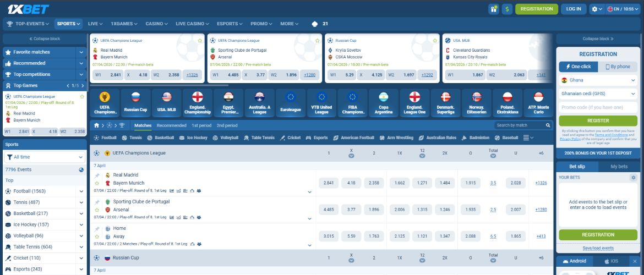Switch to the My bets tab
Screen dimensions: 644x275
(619, 167)
